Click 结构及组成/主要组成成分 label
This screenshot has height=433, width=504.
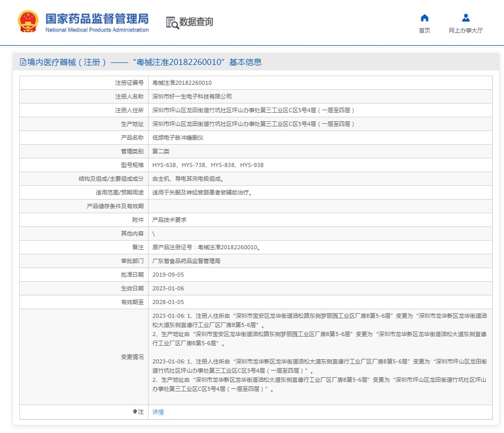pos(111,179)
